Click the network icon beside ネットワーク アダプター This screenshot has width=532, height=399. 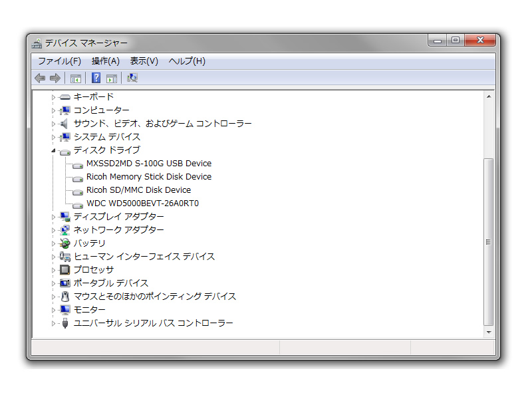click(65, 230)
